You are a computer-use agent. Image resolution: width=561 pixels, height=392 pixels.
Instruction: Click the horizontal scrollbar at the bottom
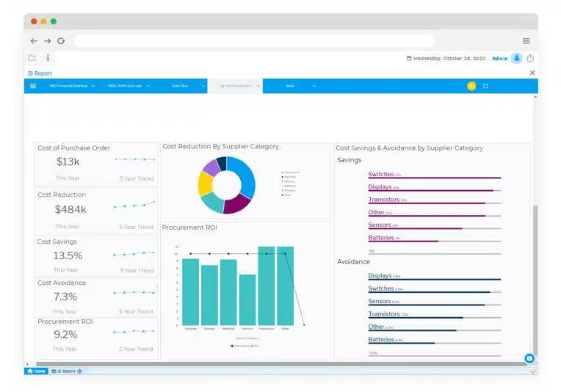pos(280,364)
